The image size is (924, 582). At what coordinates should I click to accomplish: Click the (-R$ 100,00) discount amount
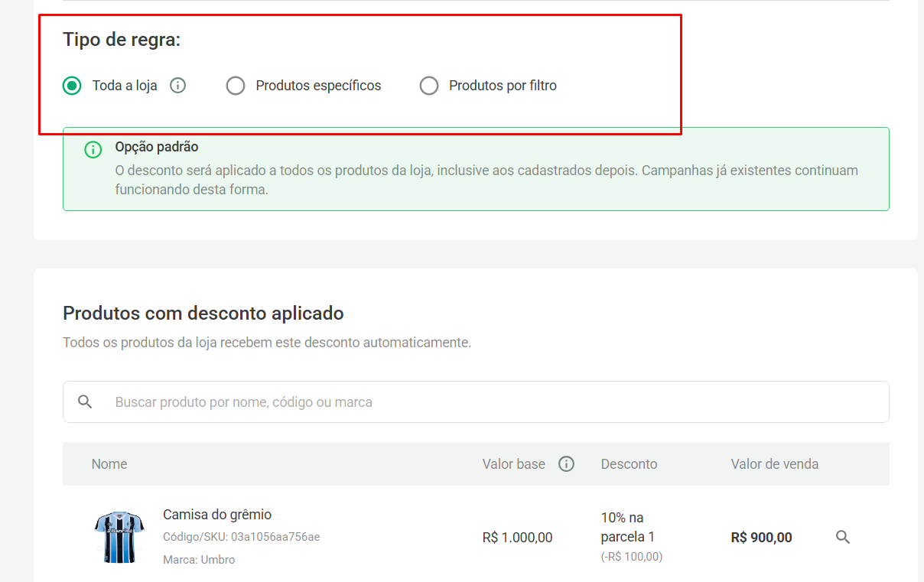click(x=632, y=557)
